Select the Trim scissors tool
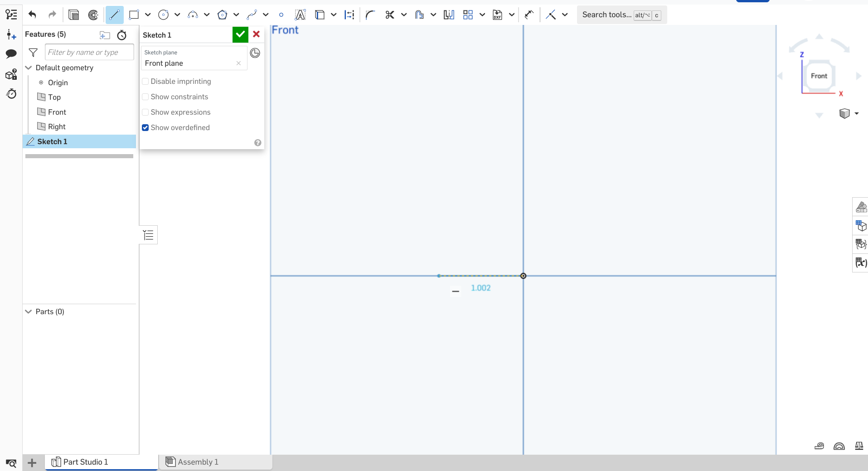The height and width of the screenshot is (471, 868). point(390,15)
